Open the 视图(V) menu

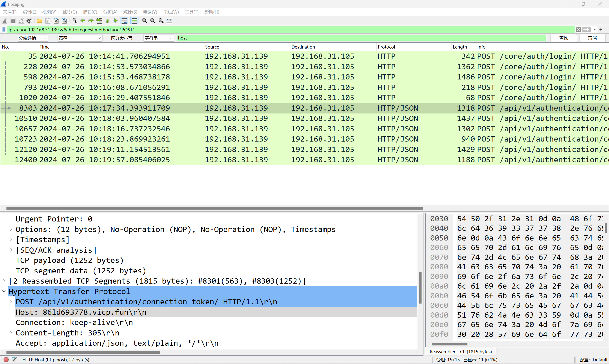49,12
